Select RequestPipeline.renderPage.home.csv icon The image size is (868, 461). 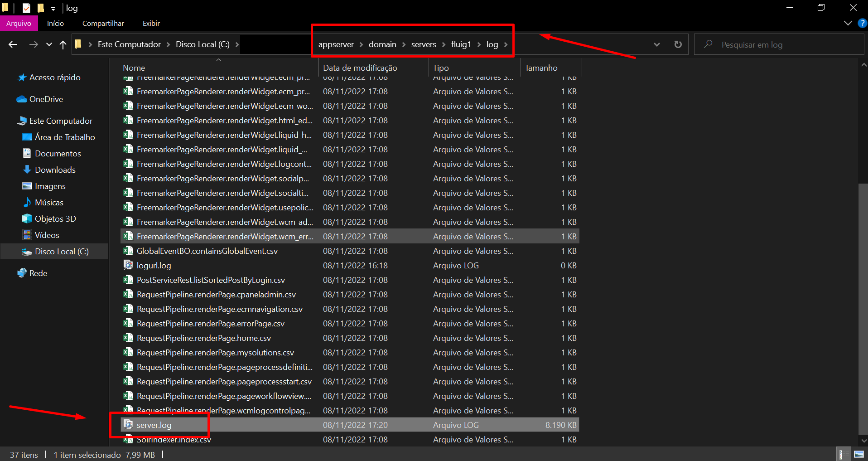pos(128,338)
